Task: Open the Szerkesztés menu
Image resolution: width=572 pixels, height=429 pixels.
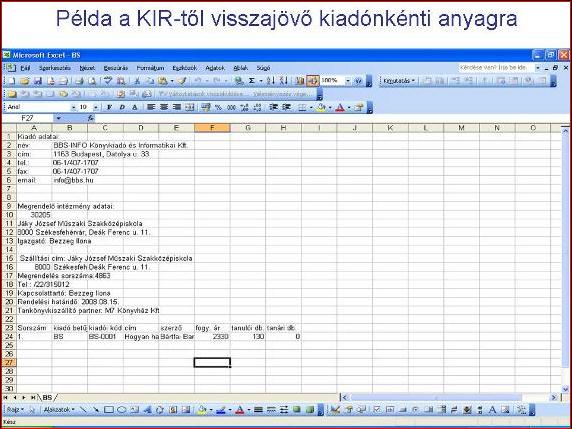Action: pyautogui.click(x=55, y=68)
